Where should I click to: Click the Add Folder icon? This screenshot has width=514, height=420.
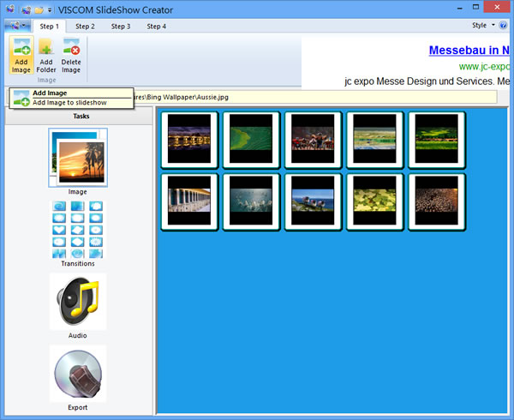(x=46, y=57)
